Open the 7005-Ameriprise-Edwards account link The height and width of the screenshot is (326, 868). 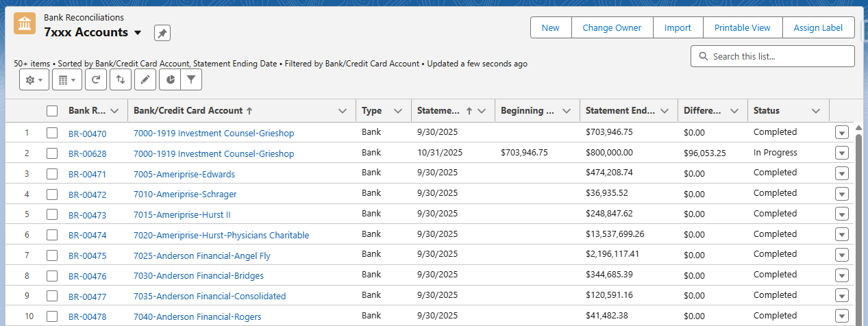(x=184, y=174)
